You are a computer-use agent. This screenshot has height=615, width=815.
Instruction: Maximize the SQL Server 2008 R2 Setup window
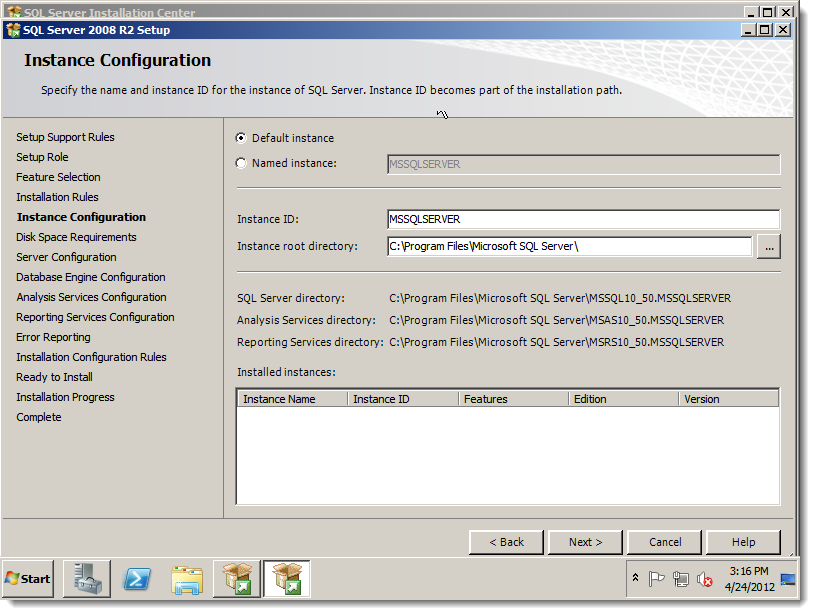pyautogui.click(x=765, y=30)
